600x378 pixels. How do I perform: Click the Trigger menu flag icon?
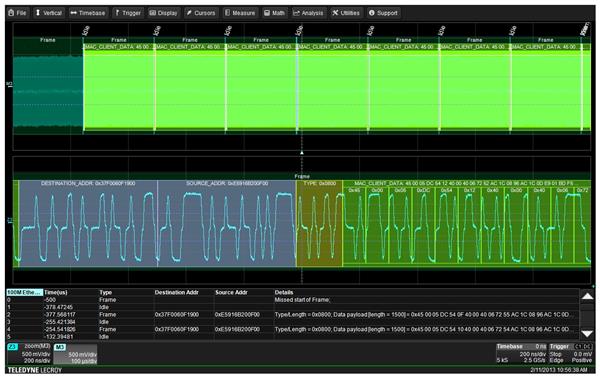[x=117, y=13]
